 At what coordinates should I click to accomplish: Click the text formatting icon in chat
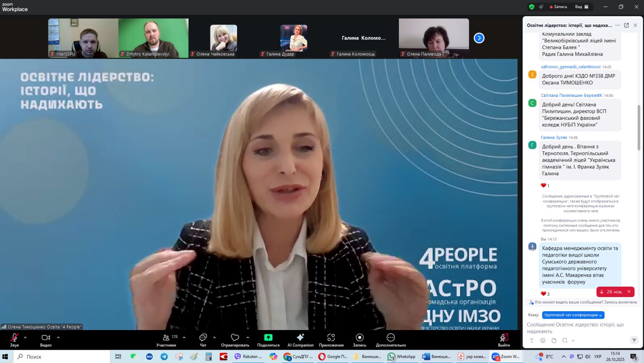pos(531,340)
